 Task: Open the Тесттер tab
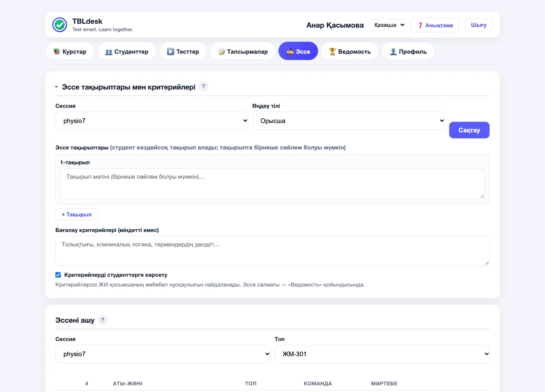pos(183,51)
